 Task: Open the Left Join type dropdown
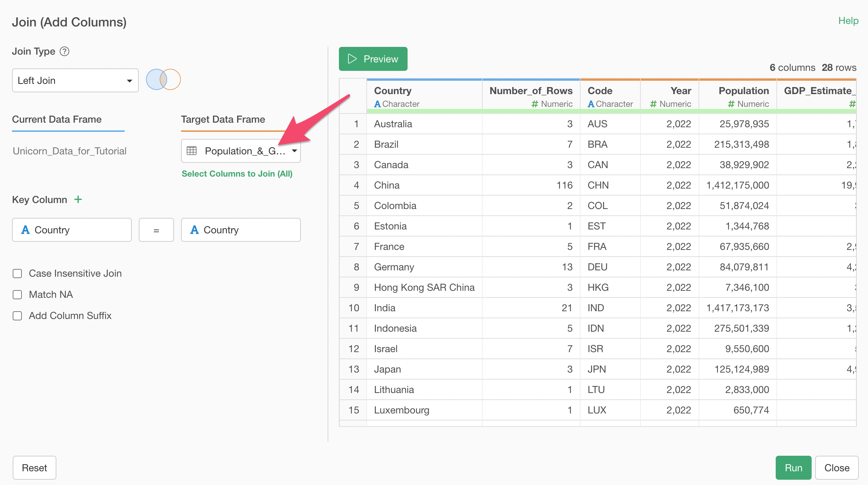point(75,80)
